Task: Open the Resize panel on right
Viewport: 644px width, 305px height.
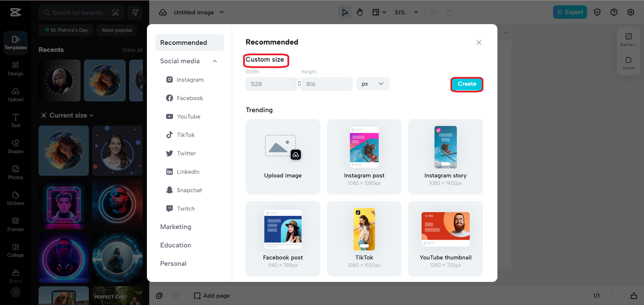Action: pyautogui.click(x=628, y=63)
